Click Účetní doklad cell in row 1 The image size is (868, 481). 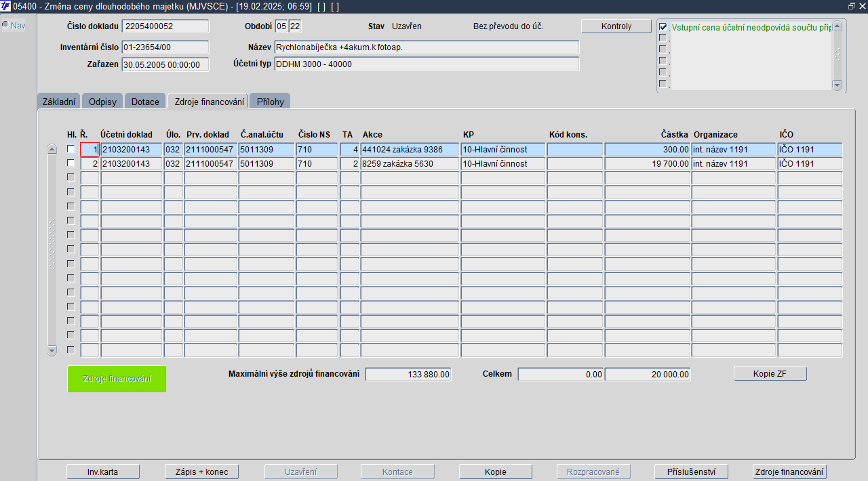point(132,150)
